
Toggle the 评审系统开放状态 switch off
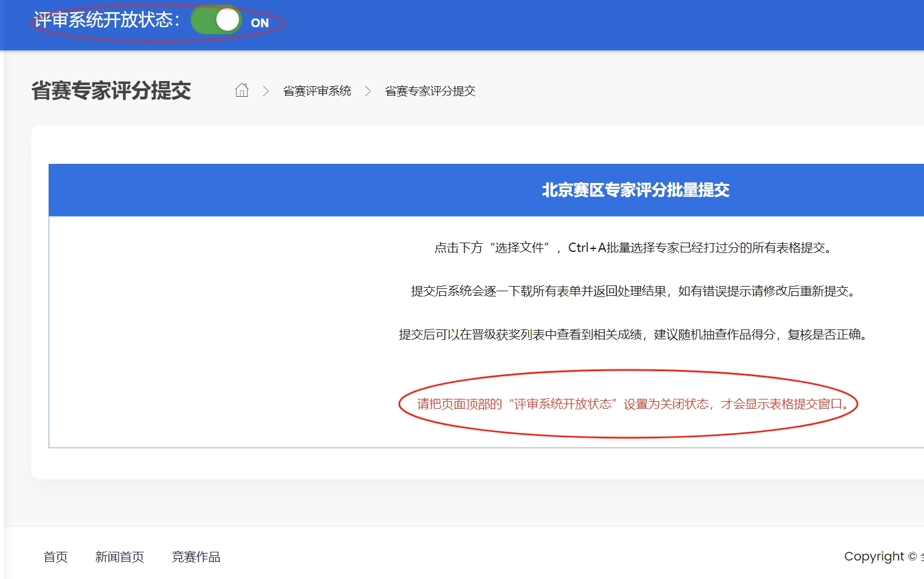pyautogui.click(x=215, y=20)
